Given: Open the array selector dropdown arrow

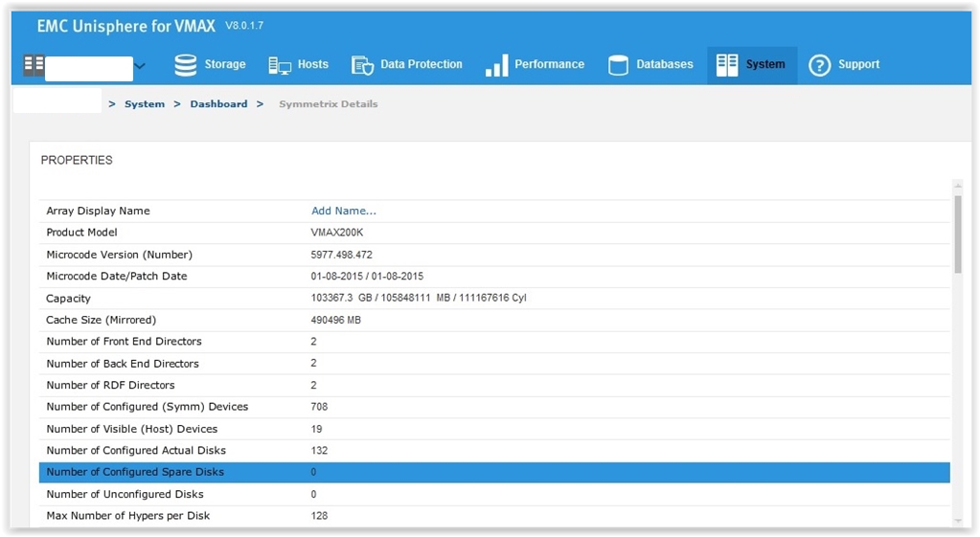Looking at the screenshot, I should coord(140,65).
